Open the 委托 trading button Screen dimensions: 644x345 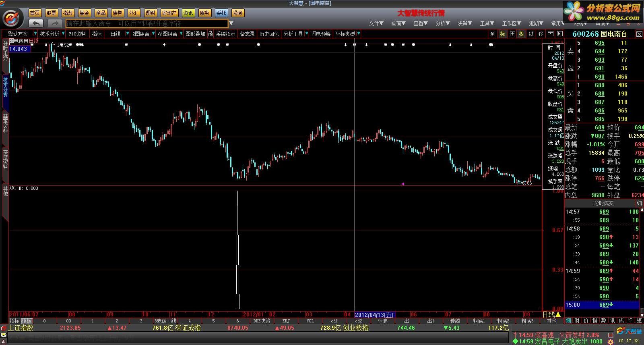pos(221,13)
